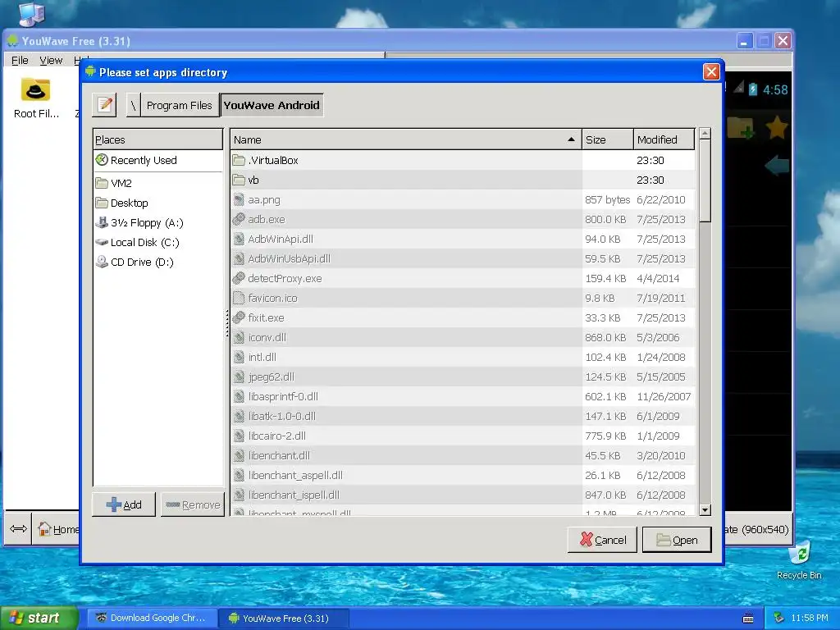Viewport: 840px width, 630px height.
Task: Navigate to Program Files path button
Action: point(180,105)
